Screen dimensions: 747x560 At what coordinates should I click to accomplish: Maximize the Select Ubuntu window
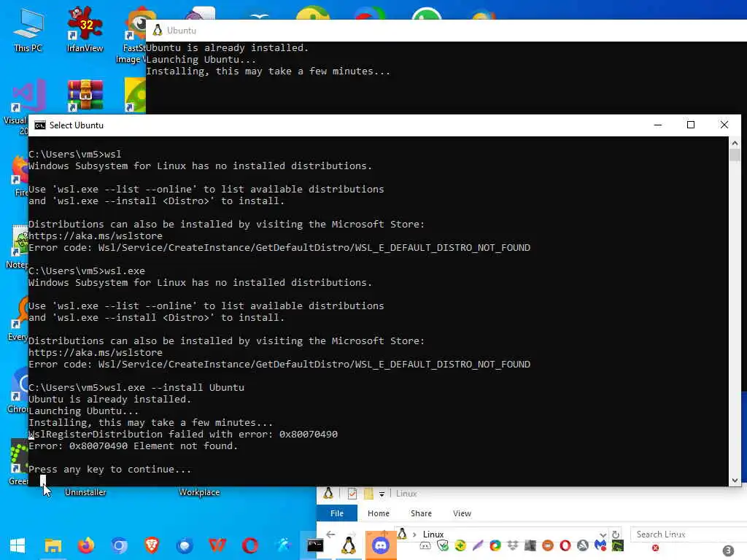(x=691, y=125)
